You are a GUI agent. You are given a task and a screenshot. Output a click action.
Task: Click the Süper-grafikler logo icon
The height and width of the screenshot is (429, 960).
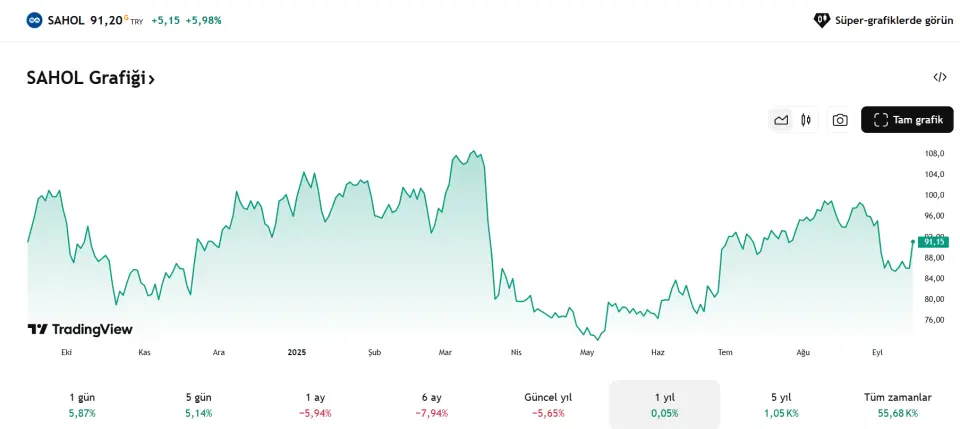822,20
